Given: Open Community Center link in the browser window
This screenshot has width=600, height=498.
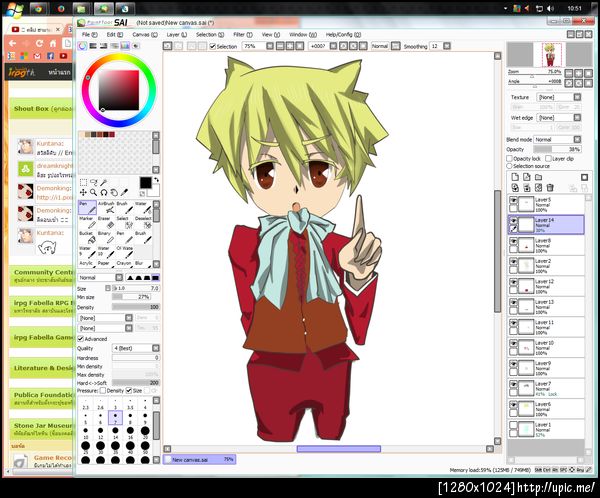Looking at the screenshot, I should click(43, 273).
